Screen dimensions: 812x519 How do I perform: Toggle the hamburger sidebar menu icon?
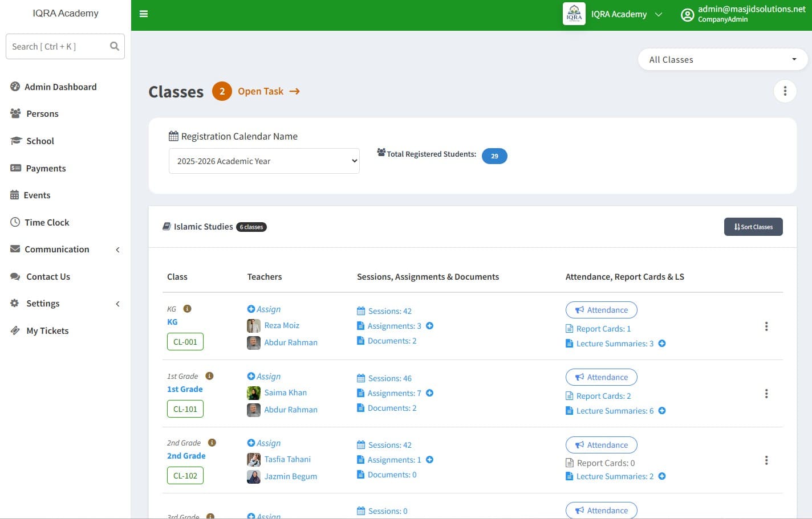(x=144, y=14)
